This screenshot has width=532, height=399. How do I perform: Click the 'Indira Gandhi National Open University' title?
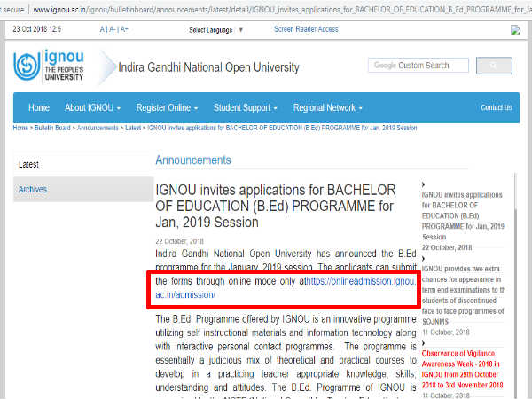pyautogui.click(x=208, y=67)
